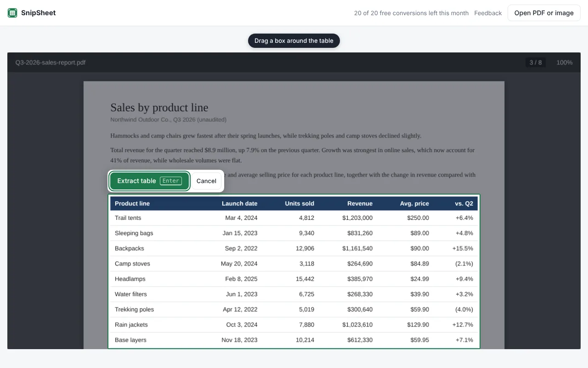Screen dimensions: 588x368
Task: Select the Backpacks table row
Action: click(x=294, y=248)
